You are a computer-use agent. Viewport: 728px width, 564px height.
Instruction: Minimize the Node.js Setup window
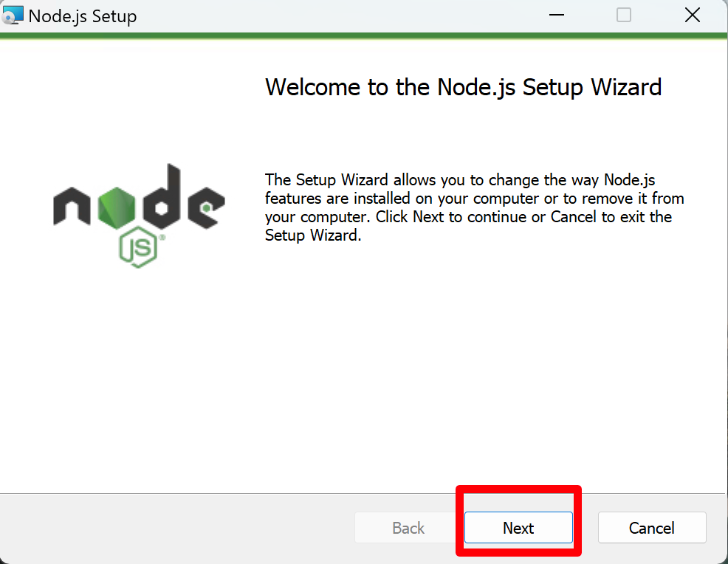tap(555, 16)
